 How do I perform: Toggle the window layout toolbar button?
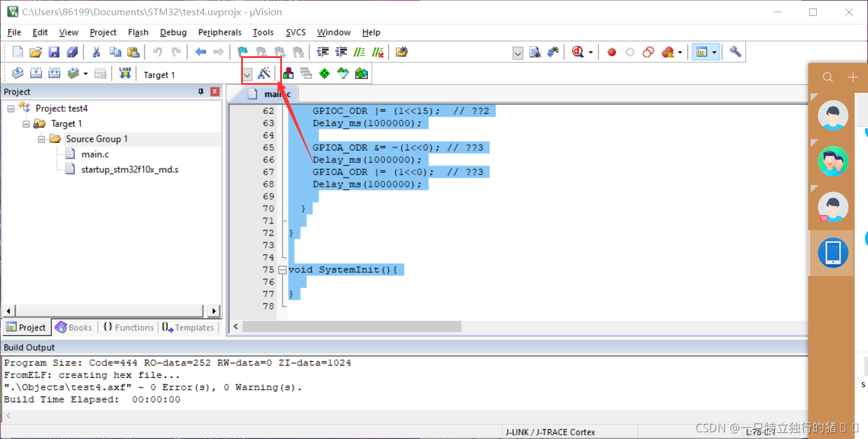(701, 52)
